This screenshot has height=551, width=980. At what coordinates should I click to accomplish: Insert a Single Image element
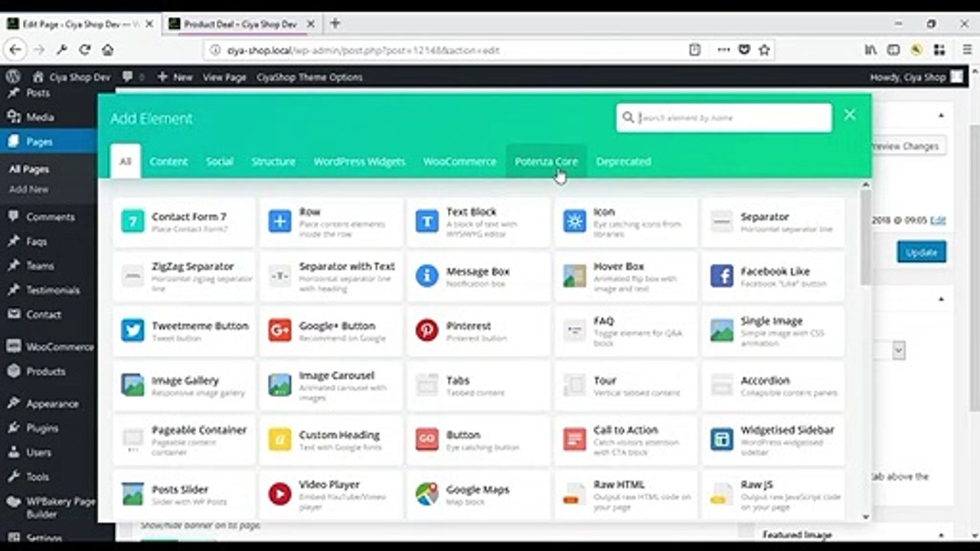773,331
